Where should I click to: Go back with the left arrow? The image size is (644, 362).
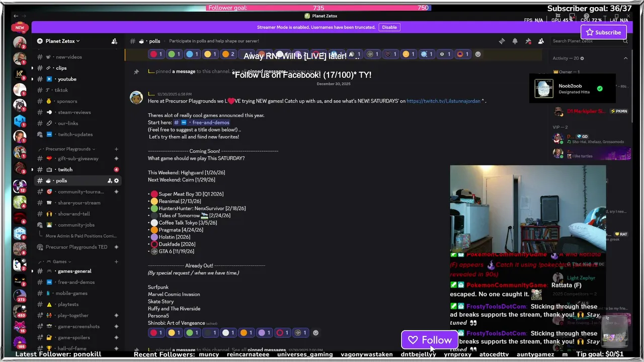point(16,16)
